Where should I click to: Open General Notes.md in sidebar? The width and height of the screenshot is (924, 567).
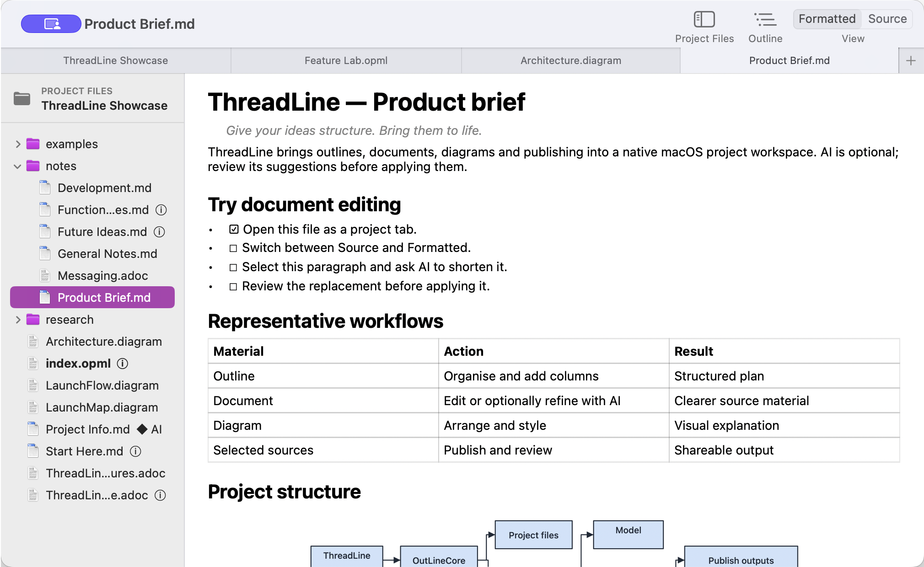[x=92, y=254]
